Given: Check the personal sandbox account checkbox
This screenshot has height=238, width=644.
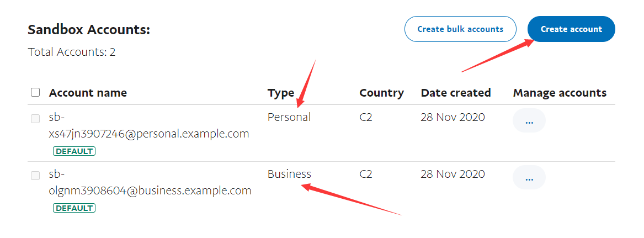Looking at the screenshot, I should click(x=35, y=118).
